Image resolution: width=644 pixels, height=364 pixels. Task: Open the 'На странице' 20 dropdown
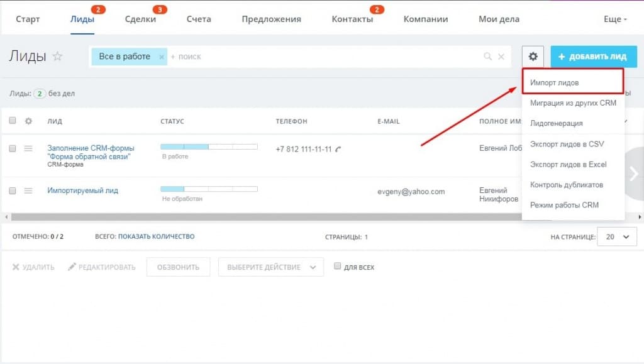coord(617,236)
